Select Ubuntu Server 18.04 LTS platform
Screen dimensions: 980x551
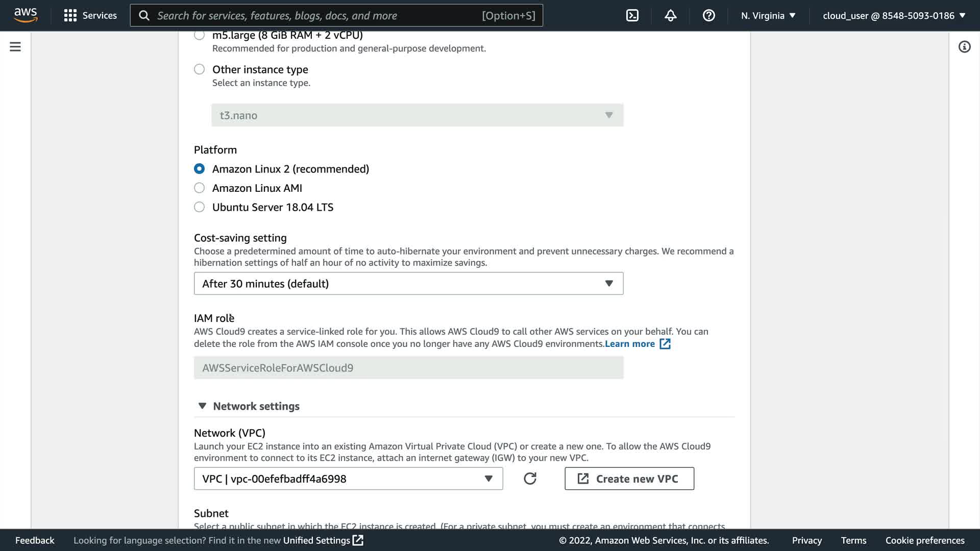pos(200,207)
